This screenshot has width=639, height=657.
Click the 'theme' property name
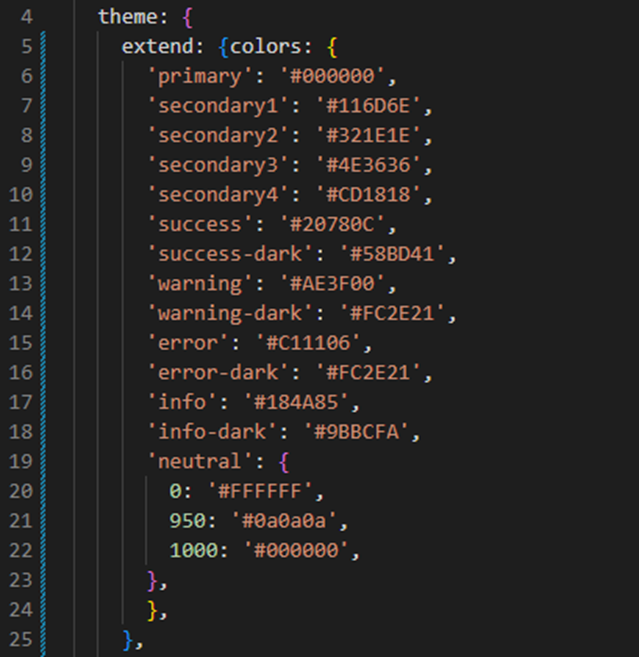pyautogui.click(x=128, y=17)
